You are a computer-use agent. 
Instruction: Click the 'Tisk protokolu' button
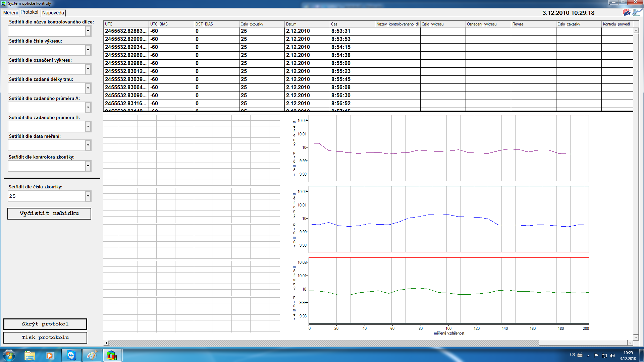coord(45,338)
